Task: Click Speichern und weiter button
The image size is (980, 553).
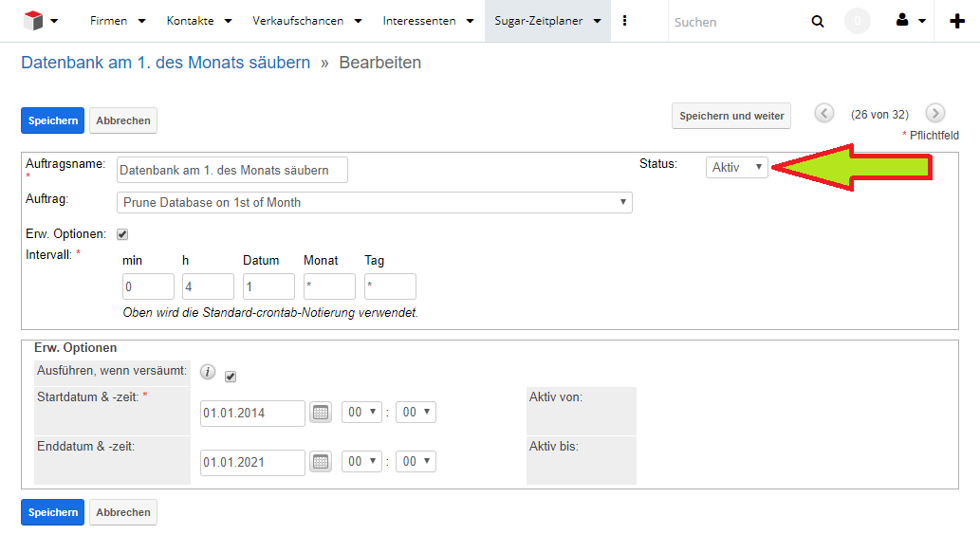Action: (x=731, y=116)
